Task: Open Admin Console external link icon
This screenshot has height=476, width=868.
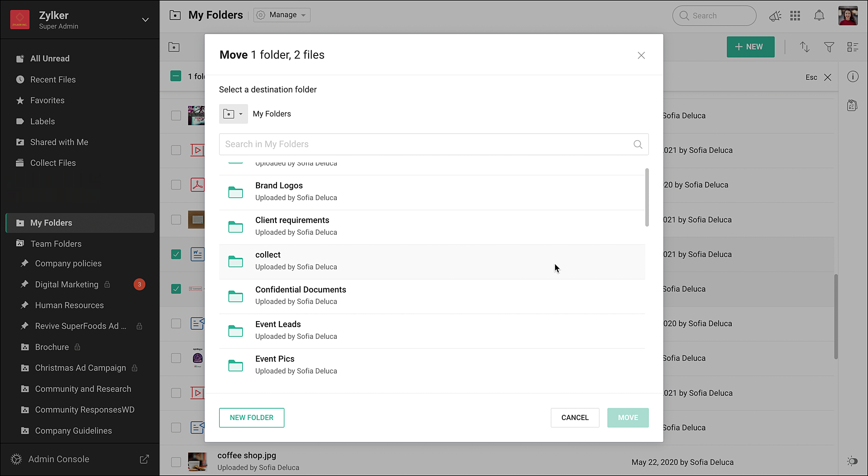Action: coord(144,459)
